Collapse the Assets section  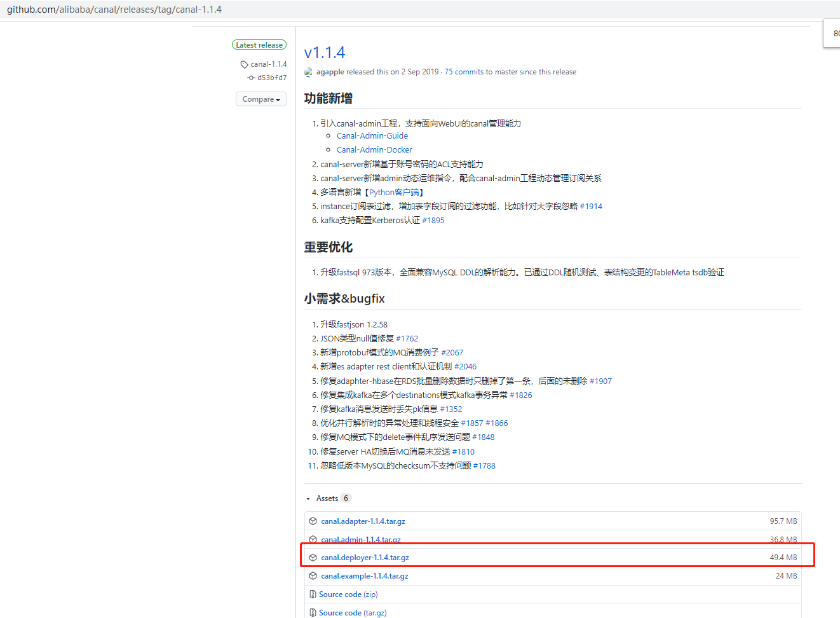pyautogui.click(x=308, y=499)
